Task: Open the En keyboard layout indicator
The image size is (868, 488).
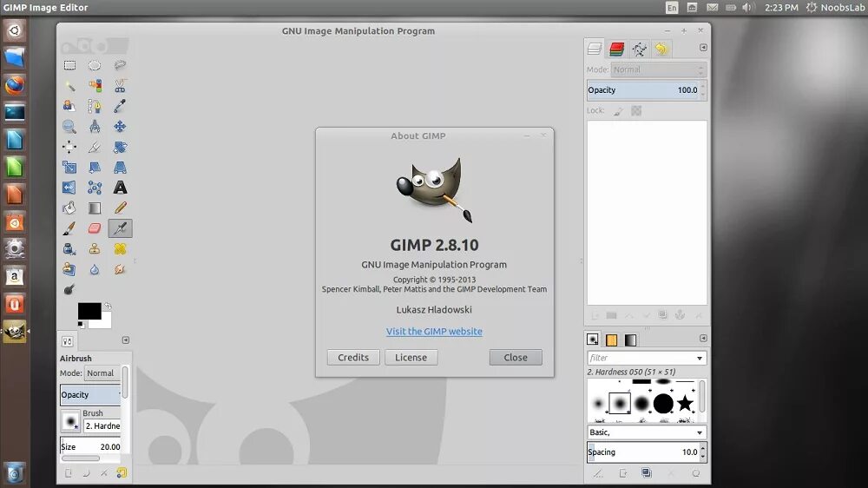Action: 672,7
